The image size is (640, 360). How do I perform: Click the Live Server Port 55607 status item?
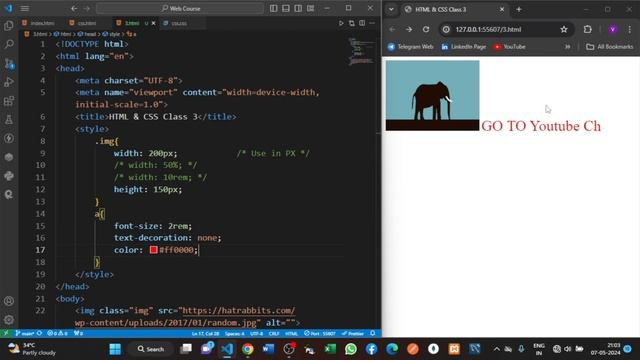(320, 333)
